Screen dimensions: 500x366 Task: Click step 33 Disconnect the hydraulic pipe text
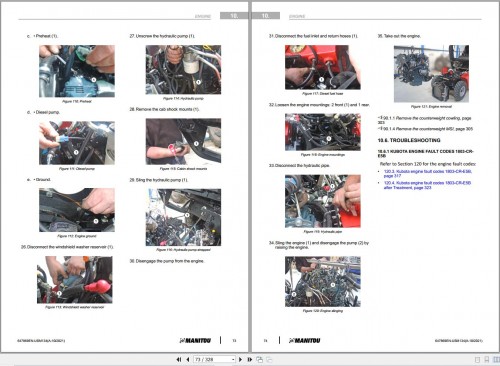click(299, 166)
